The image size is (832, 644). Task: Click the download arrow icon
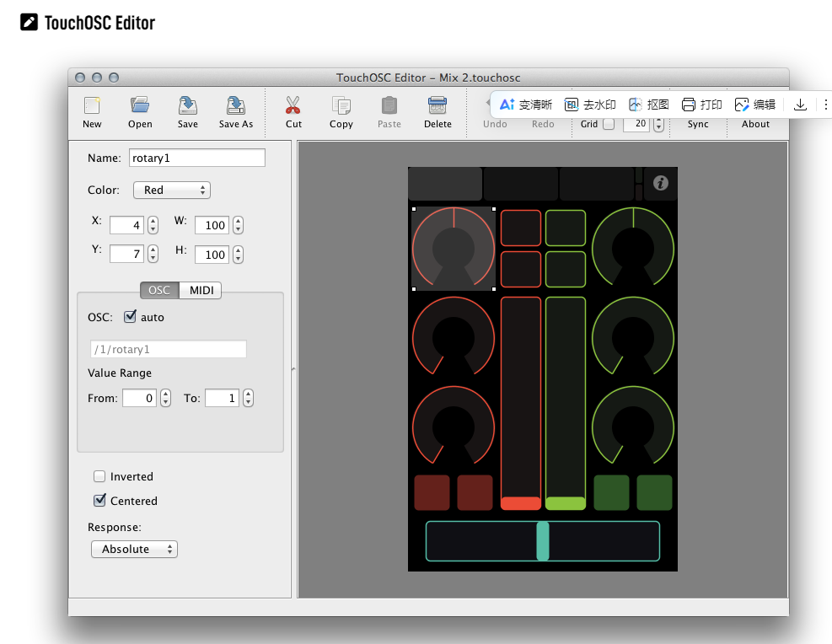click(800, 105)
